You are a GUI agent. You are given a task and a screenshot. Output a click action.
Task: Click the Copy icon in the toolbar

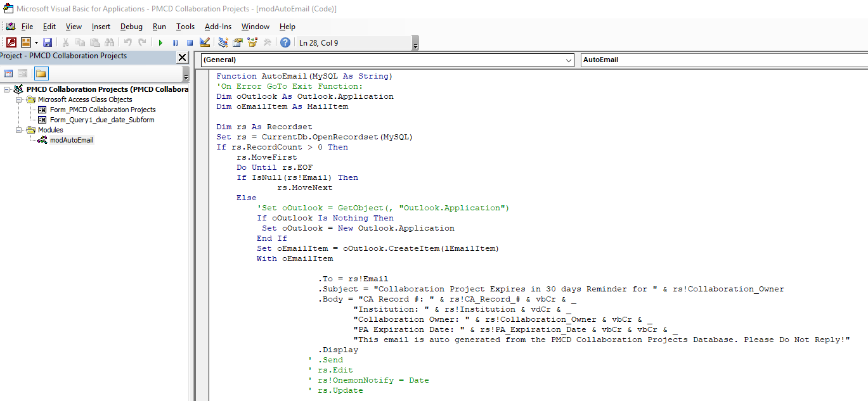(80, 42)
